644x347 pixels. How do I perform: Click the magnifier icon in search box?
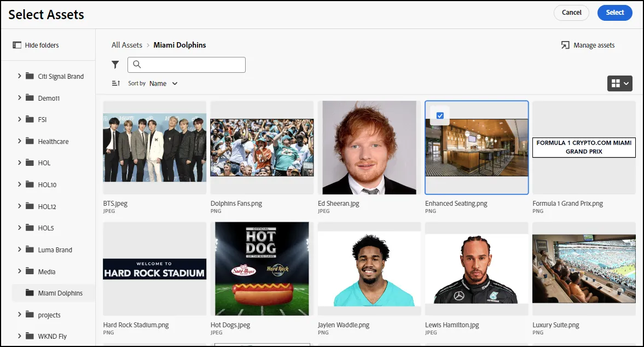137,65
